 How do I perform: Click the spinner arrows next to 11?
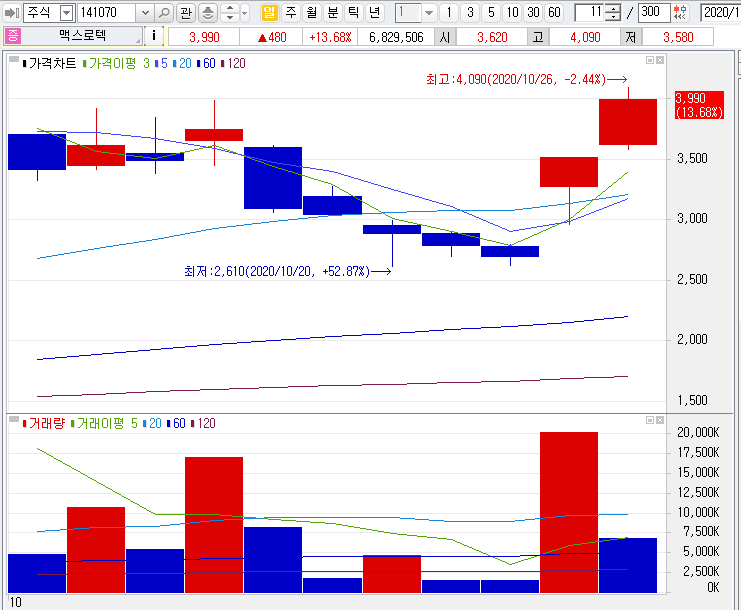(x=613, y=13)
